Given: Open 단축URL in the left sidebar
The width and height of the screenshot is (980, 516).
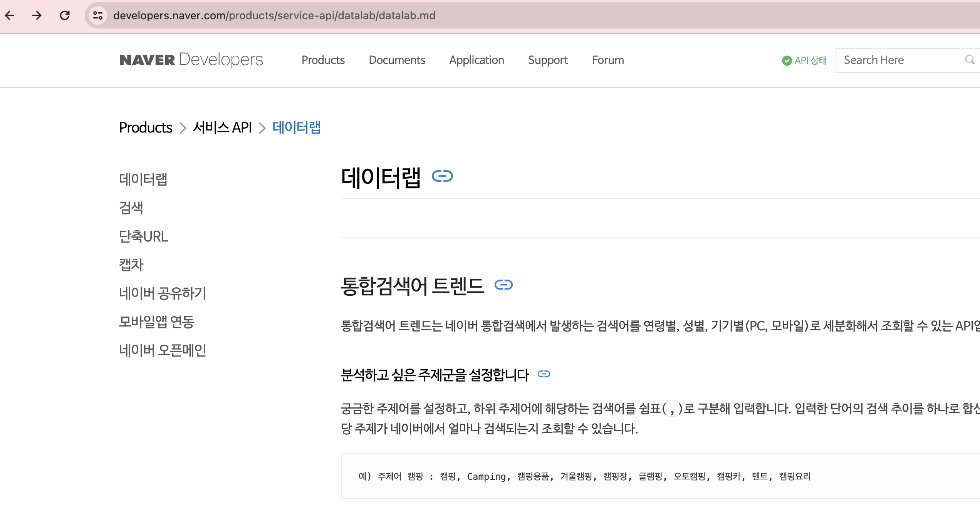Looking at the screenshot, I should [143, 236].
